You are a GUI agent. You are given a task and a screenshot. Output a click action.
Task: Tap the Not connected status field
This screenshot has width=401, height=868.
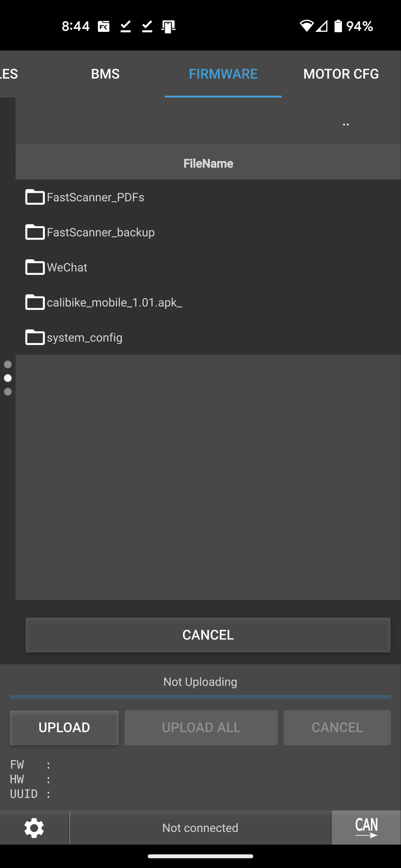(200, 828)
